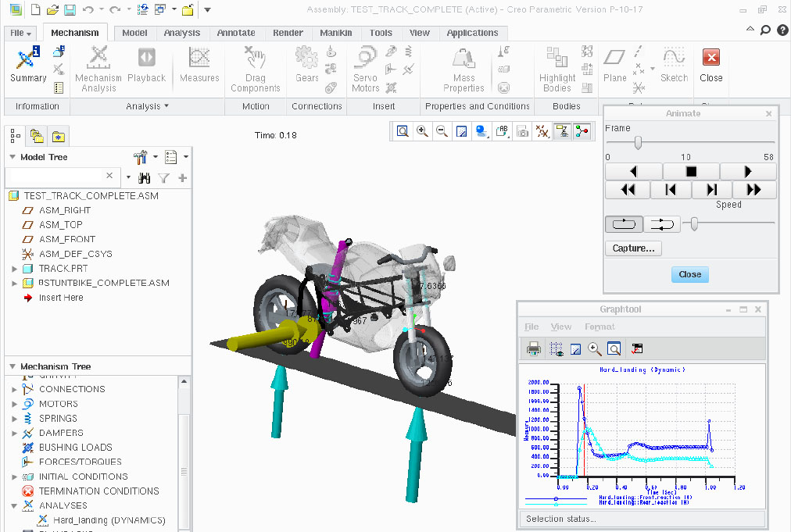Image resolution: width=791 pixels, height=532 pixels.
Task: Open the Format menu in Graphtool
Action: [600, 327]
